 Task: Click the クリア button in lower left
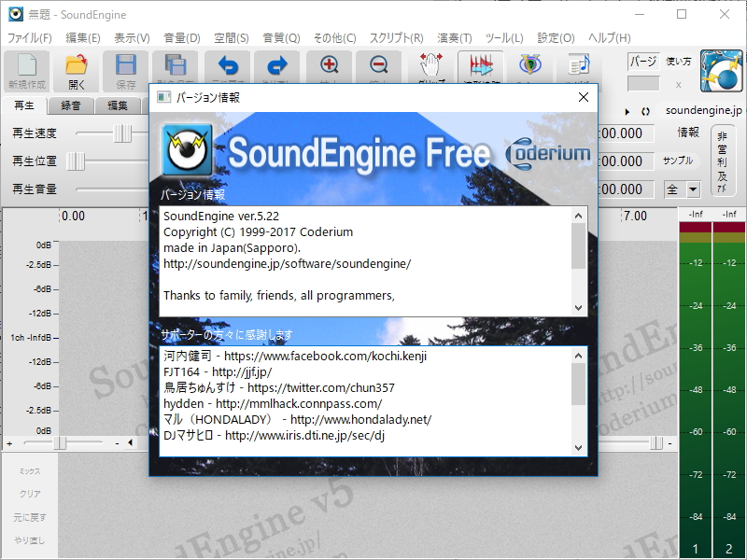point(30,494)
